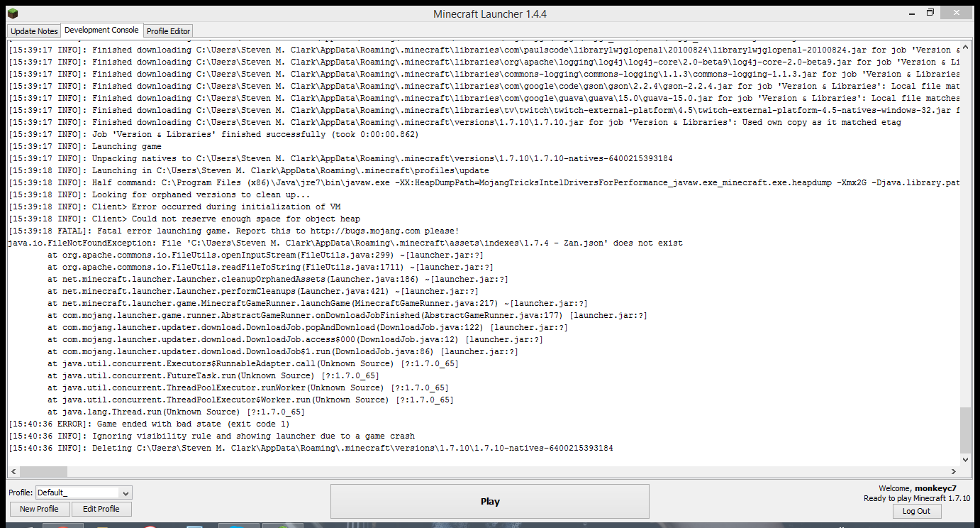Screen dimensions: 980x528
Task: Click the ERROR 'Game ended with bad state' line
Action: pos(149,424)
